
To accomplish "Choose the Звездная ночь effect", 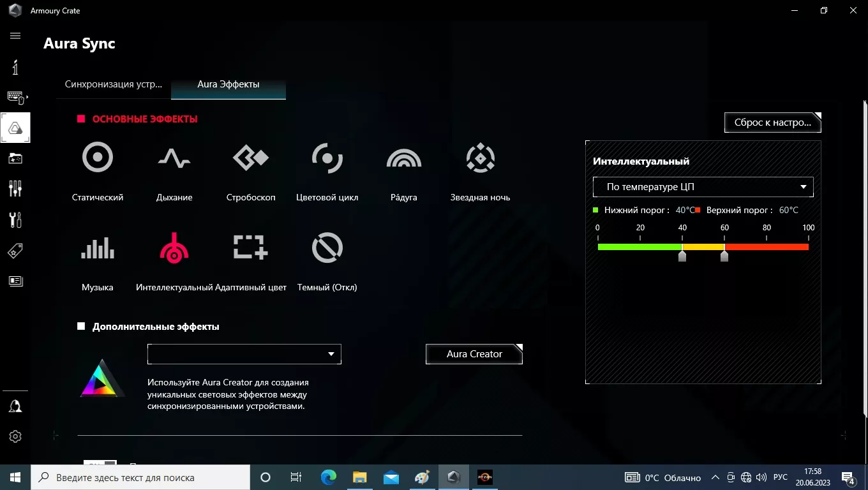I will [x=481, y=172].
